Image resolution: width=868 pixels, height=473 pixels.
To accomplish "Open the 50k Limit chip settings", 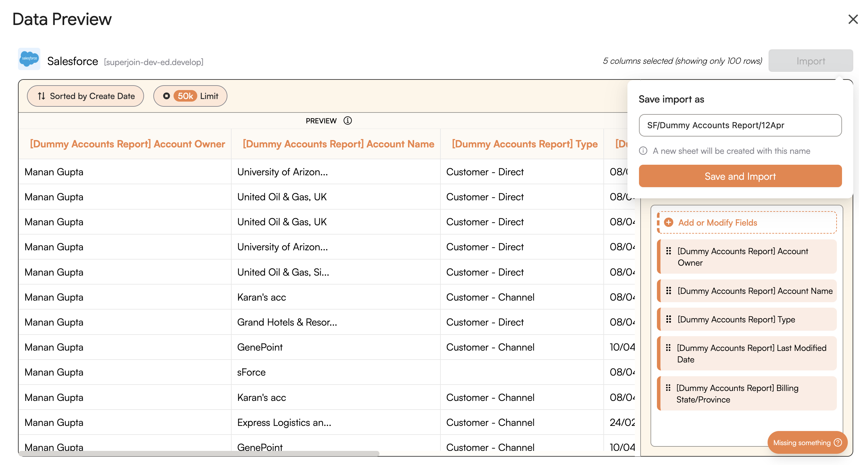I will point(191,96).
